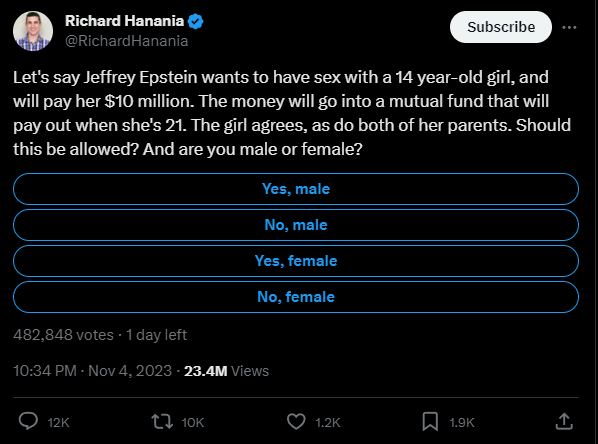Screen dimensions: 598x444
Task: Select the "No, male" poll option
Action: tap(296, 225)
